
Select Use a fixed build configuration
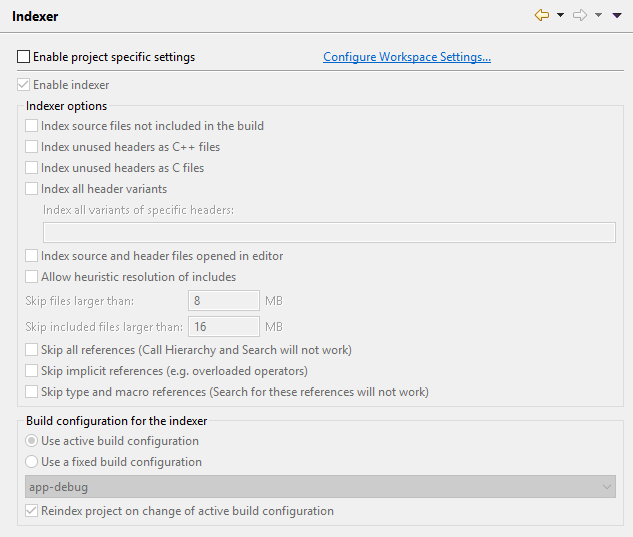pyautogui.click(x=31, y=461)
